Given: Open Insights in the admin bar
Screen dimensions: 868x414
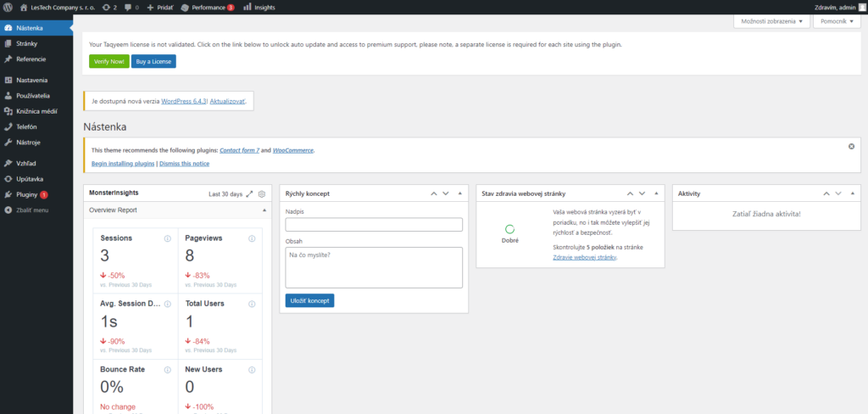Looking at the screenshot, I should 259,7.
